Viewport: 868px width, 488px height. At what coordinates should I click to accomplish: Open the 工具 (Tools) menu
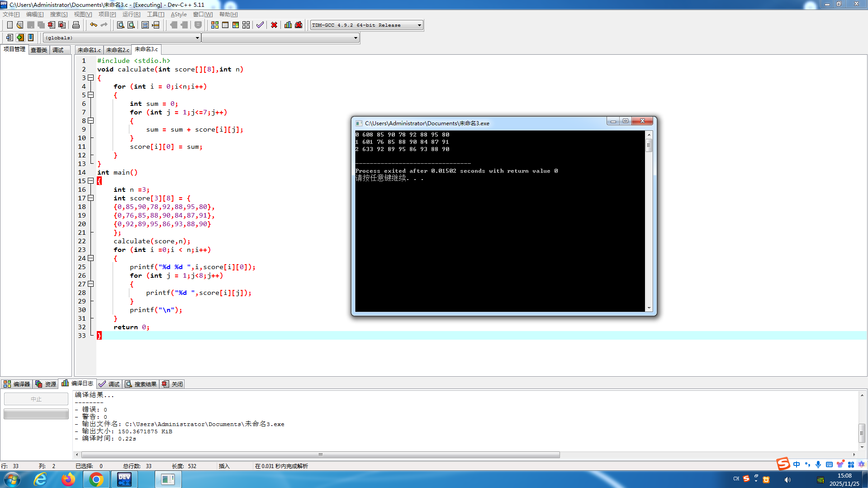tap(156, 14)
